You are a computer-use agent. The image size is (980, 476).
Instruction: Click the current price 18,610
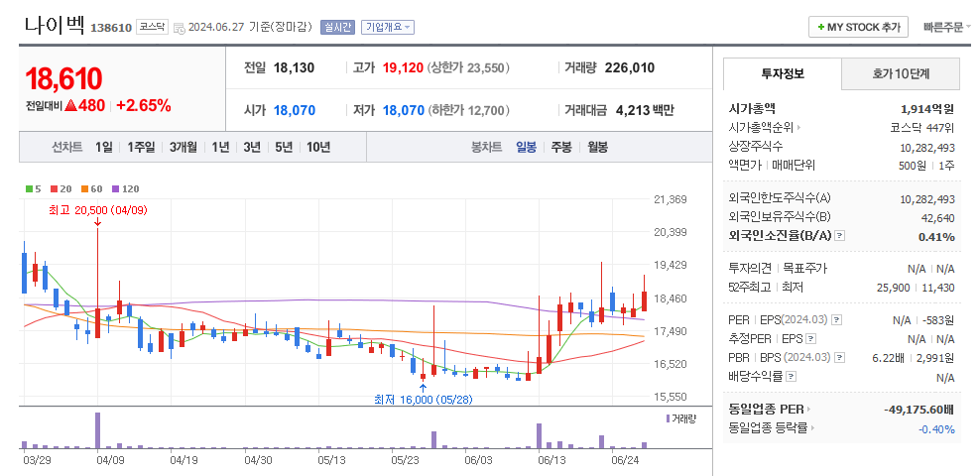pyautogui.click(x=63, y=79)
